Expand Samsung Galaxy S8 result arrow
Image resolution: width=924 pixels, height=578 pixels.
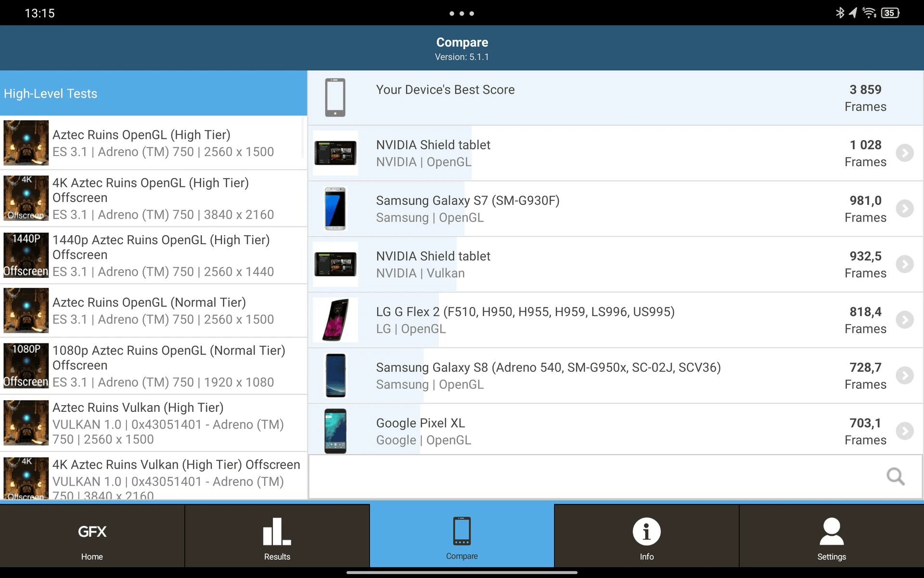click(x=905, y=376)
